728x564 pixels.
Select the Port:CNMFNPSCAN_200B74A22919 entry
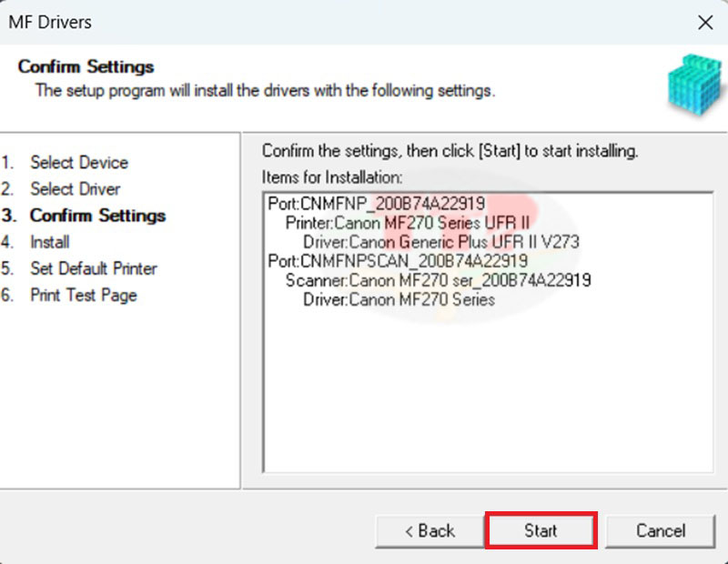point(398,261)
